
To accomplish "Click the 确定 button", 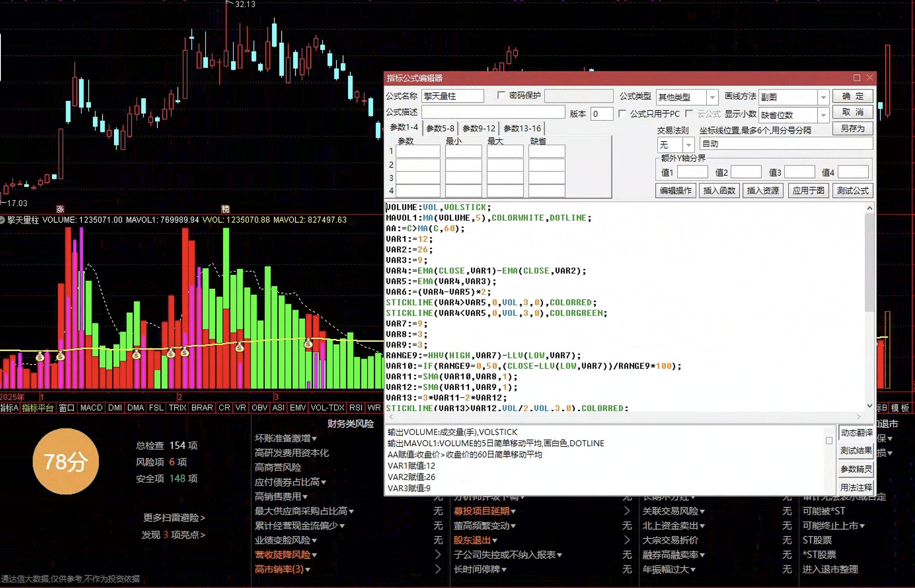I will [853, 96].
